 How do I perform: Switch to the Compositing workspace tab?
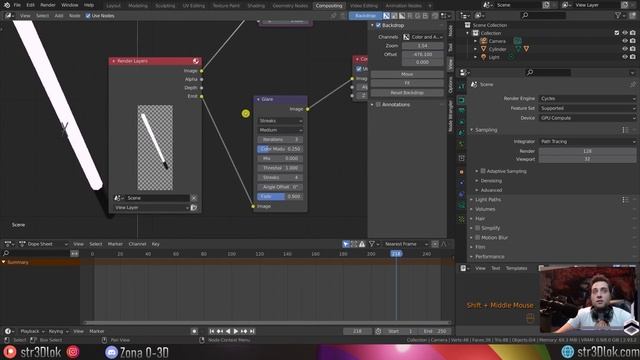(x=329, y=6)
